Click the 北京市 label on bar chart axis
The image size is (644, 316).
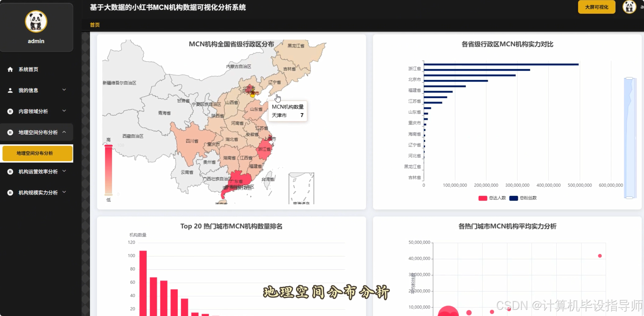coord(414,79)
